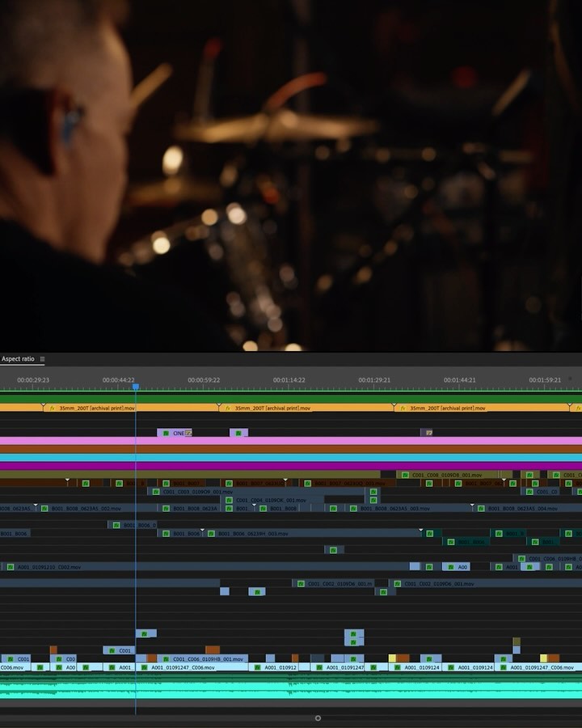This screenshot has height=728, width=582.
Task: Click fx badge on C001_C002_0109DN_001 clip
Action: coord(301,583)
